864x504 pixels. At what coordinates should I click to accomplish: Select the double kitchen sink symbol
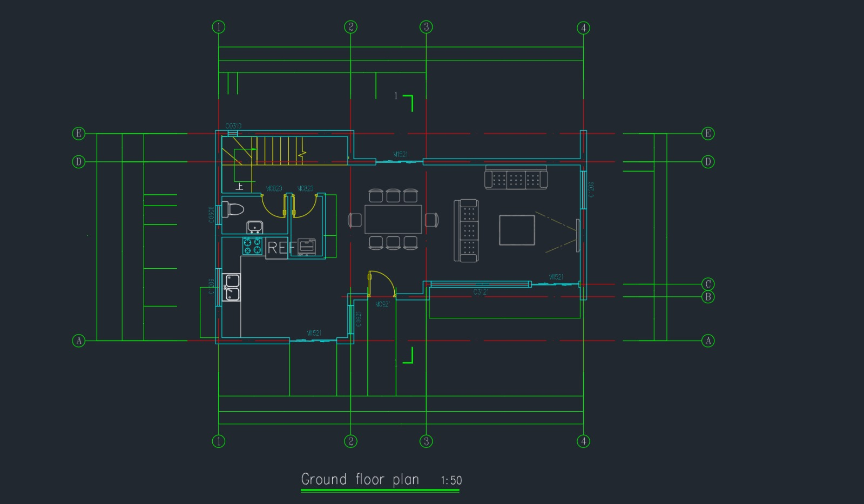(x=232, y=287)
